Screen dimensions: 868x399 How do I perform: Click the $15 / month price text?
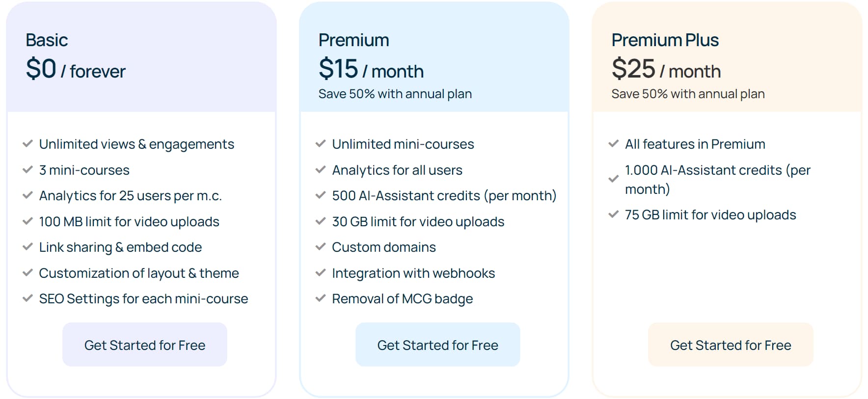371,69
